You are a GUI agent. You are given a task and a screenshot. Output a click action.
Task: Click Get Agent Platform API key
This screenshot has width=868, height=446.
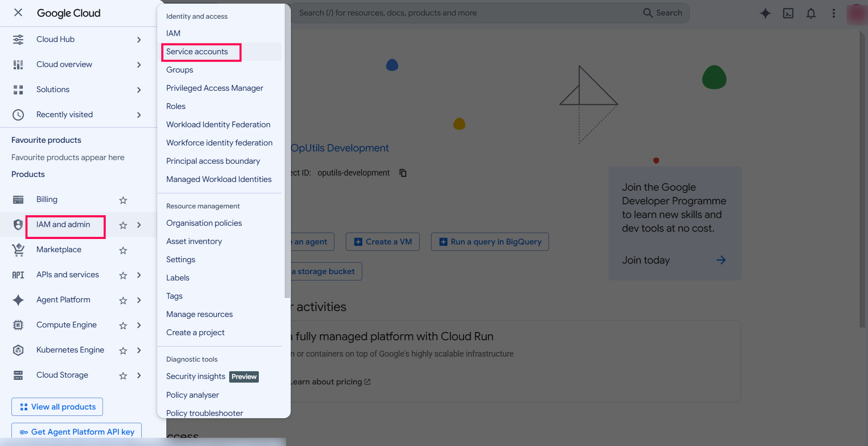click(77, 431)
